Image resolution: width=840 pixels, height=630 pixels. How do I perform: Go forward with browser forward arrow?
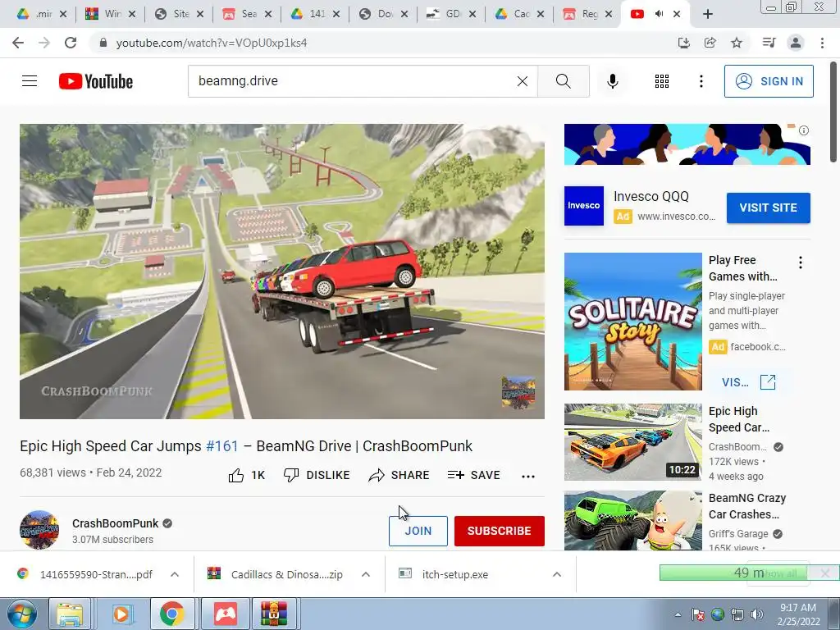44,43
